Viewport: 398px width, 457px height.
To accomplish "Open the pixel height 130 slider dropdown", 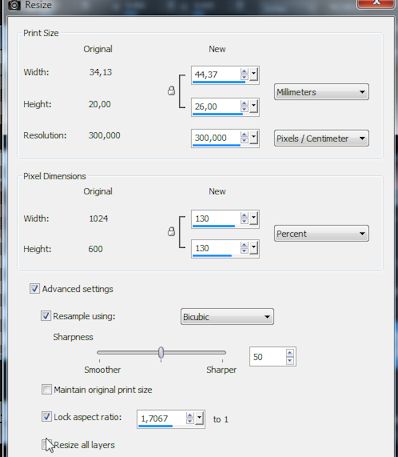I will point(254,248).
